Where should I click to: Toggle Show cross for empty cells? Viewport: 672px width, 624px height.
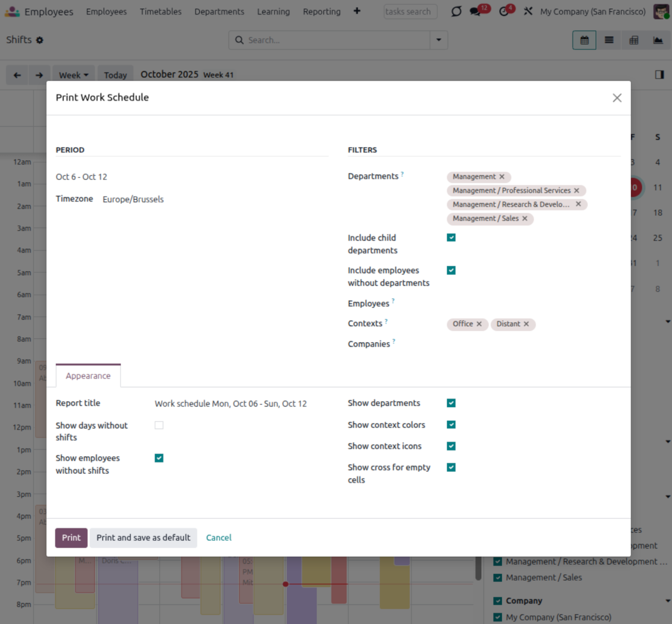click(451, 468)
